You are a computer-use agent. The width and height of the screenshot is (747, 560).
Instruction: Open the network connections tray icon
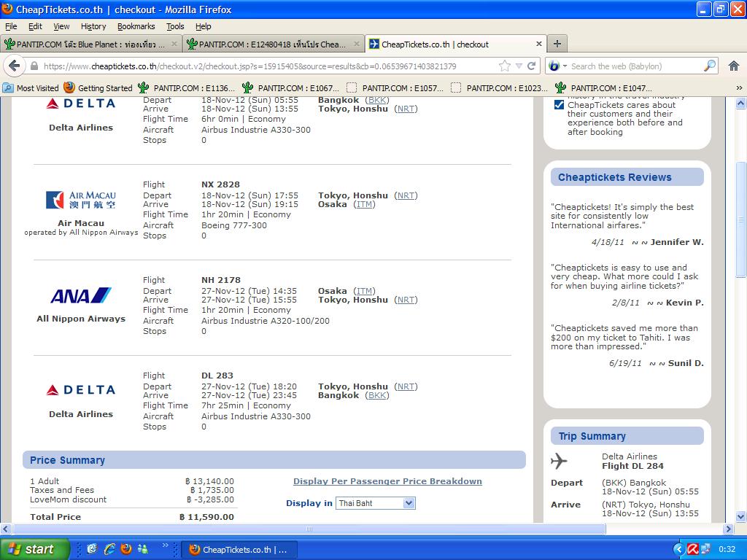[x=705, y=549]
